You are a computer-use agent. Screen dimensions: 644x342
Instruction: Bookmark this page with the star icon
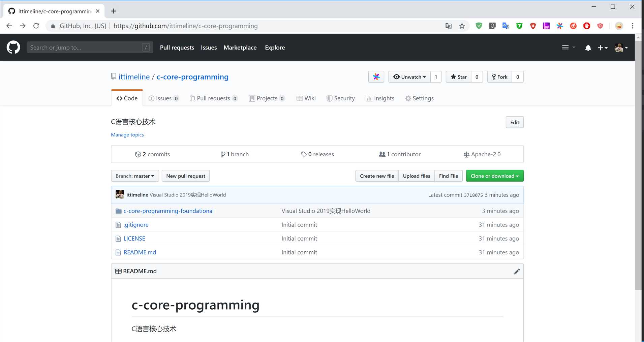point(462,26)
